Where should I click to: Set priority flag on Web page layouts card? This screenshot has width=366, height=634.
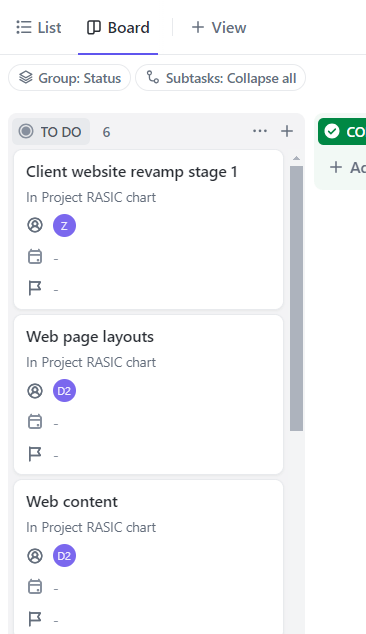[x=35, y=454]
